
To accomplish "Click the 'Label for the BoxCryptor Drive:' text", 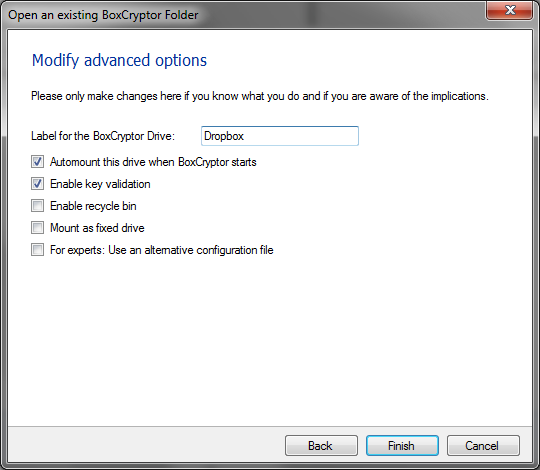I will point(103,136).
